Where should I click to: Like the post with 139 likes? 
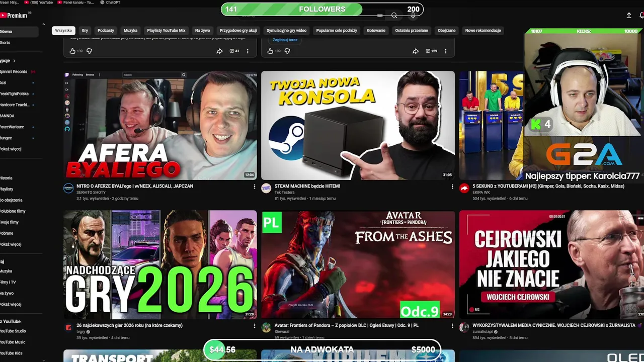point(72,51)
